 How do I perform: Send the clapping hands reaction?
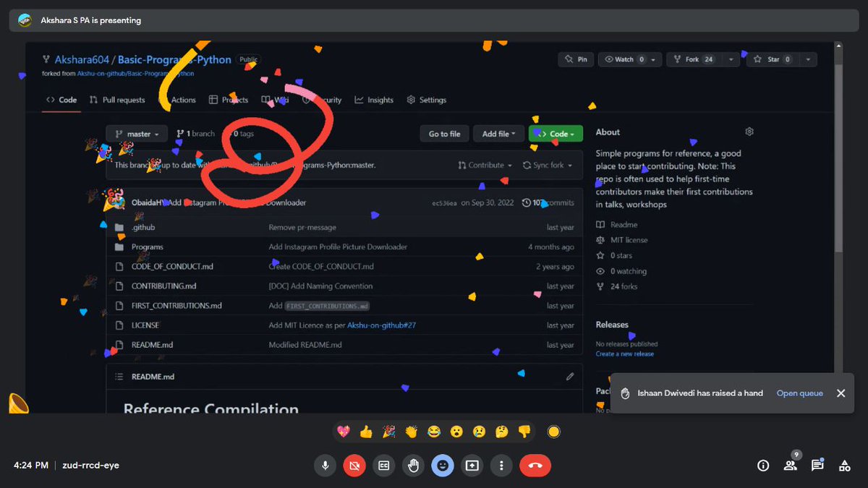pos(411,432)
